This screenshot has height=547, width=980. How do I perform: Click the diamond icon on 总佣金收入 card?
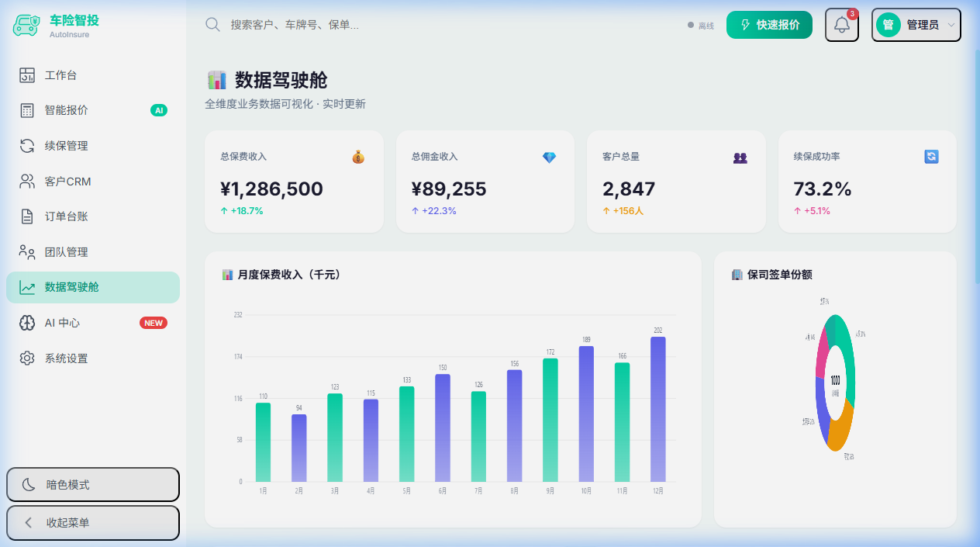coord(549,158)
